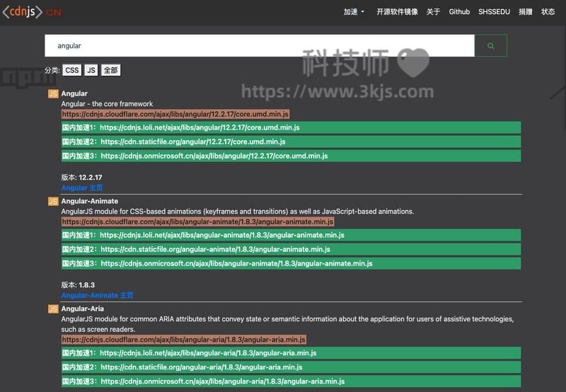
Task: Click 国内加速1 loli.net link for angular-aria
Action: tap(291, 352)
